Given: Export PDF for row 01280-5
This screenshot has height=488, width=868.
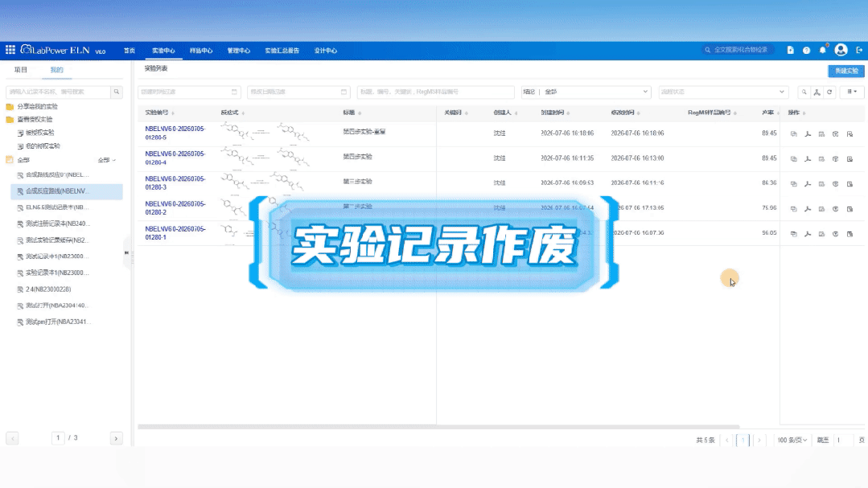Looking at the screenshot, I should (x=808, y=134).
